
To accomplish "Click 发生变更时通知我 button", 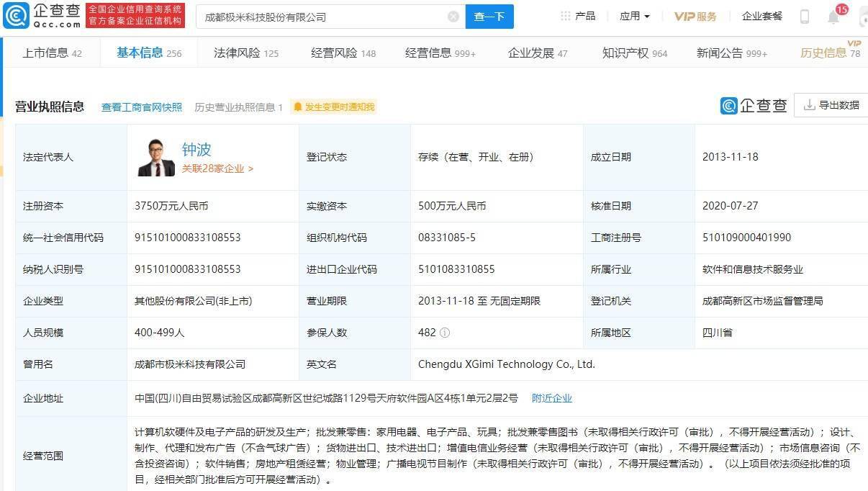I will coord(333,107).
